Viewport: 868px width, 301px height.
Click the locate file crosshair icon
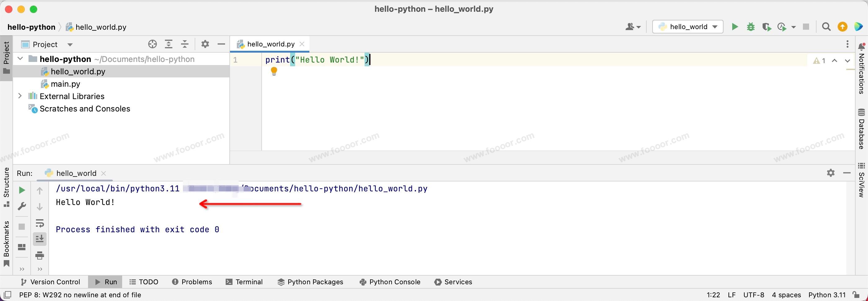tap(152, 44)
